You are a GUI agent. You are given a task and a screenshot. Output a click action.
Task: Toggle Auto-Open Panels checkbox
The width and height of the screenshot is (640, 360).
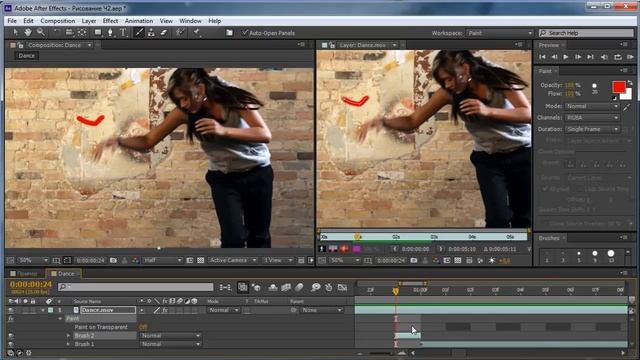pos(244,33)
